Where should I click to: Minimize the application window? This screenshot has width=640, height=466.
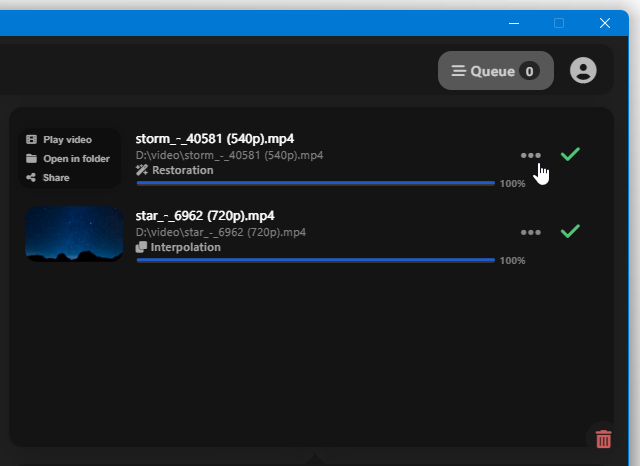514,23
